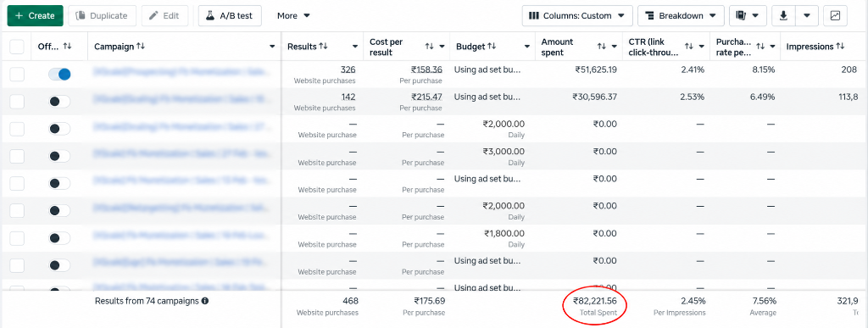Select checkbox of campaign spending ₹30,596.37

point(17,101)
